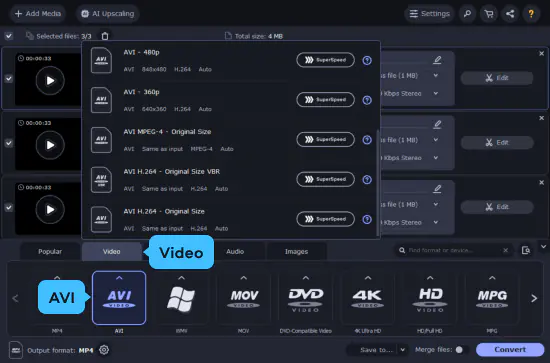The height and width of the screenshot is (363, 550).
Task: Delete selected files with trash icon
Action: point(105,36)
